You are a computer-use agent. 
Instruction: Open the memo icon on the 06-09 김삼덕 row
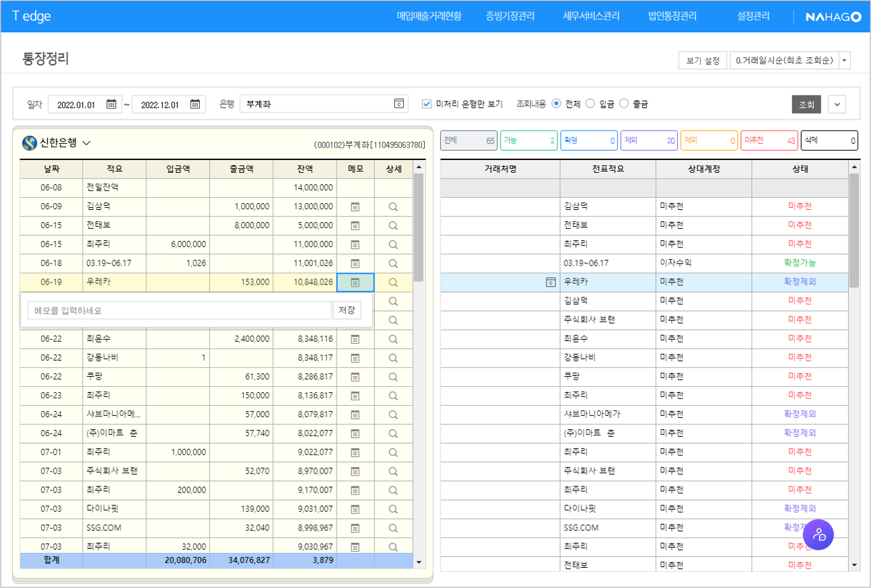point(355,207)
